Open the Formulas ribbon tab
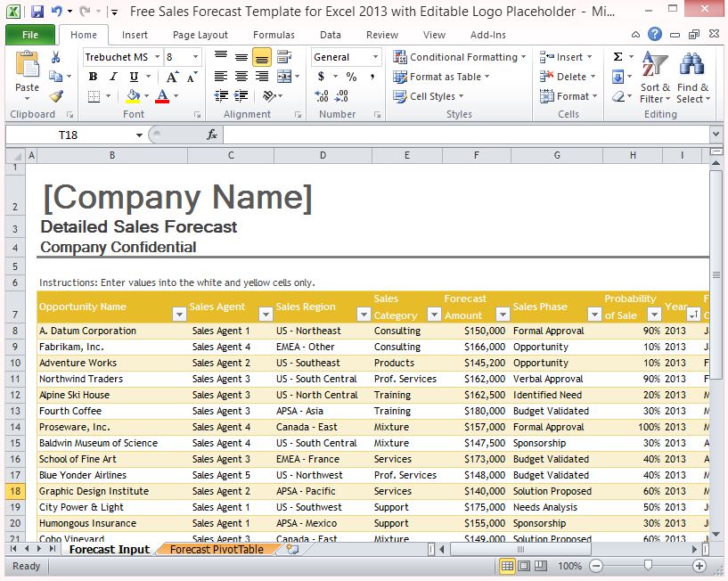Screen dimensions: 728x581 tap(274, 35)
